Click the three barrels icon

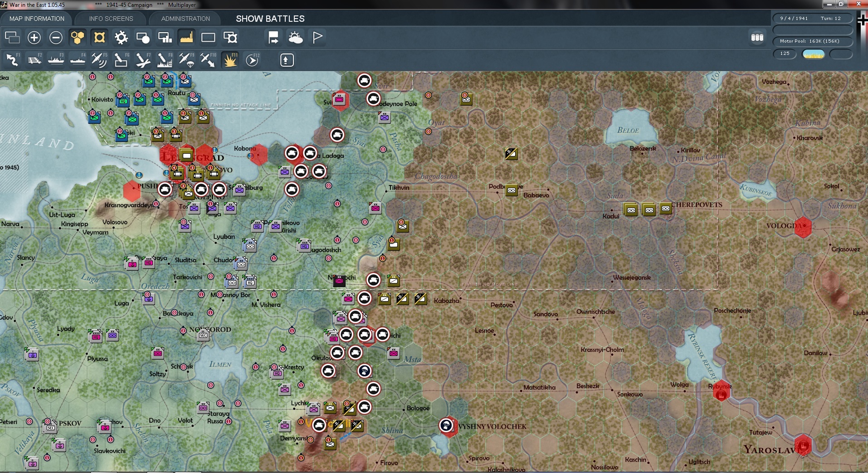tap(757, 38)
